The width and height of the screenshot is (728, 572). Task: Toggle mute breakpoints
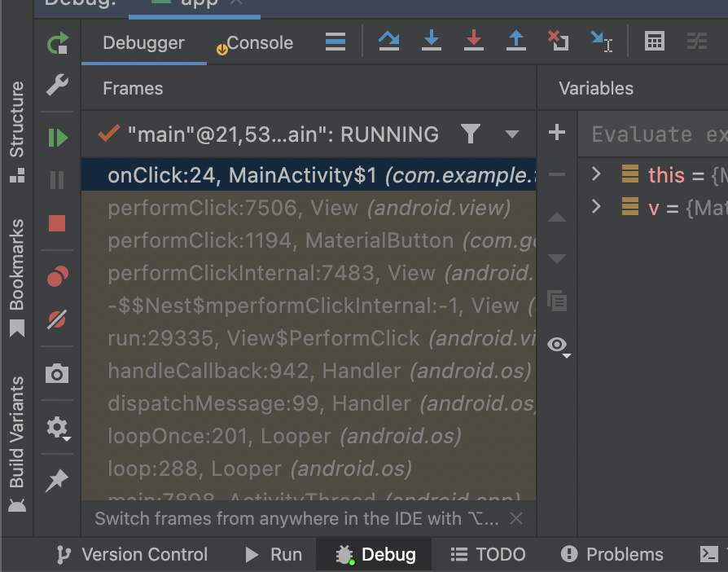[57, 319]
